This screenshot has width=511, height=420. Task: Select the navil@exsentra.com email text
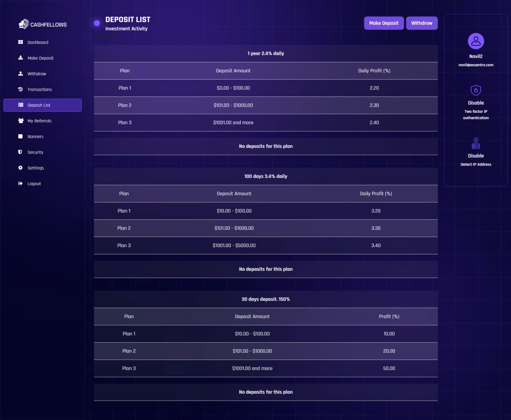pyautogui.click(x=476, y=65)
